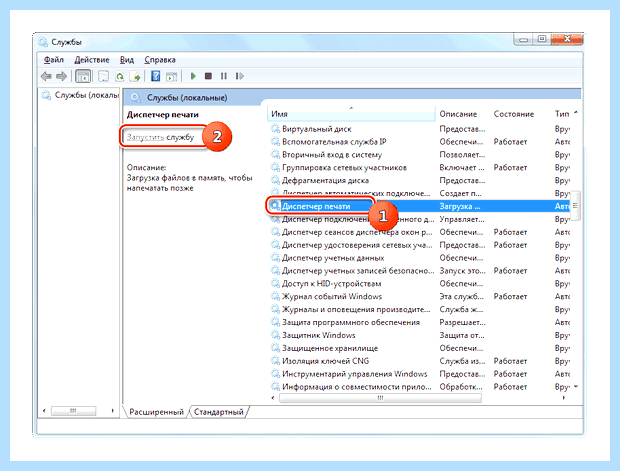The image size is (620, 471).
Task: Select Службы (локальные) in the left tree
Action: [81, 95]
